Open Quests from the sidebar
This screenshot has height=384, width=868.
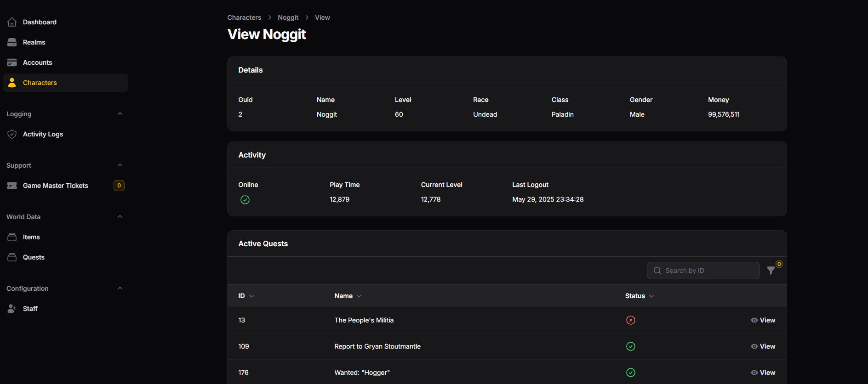click(34, 257)
